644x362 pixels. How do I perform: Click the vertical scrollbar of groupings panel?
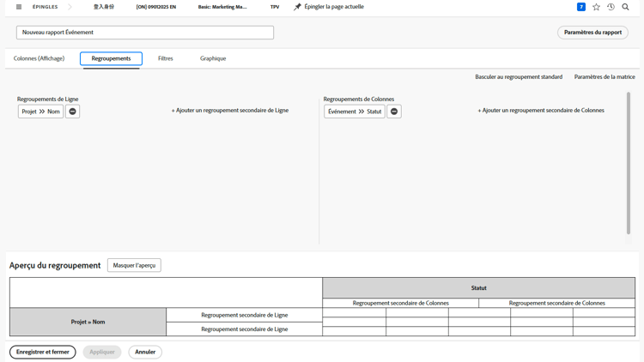click(x=629, y=163)
